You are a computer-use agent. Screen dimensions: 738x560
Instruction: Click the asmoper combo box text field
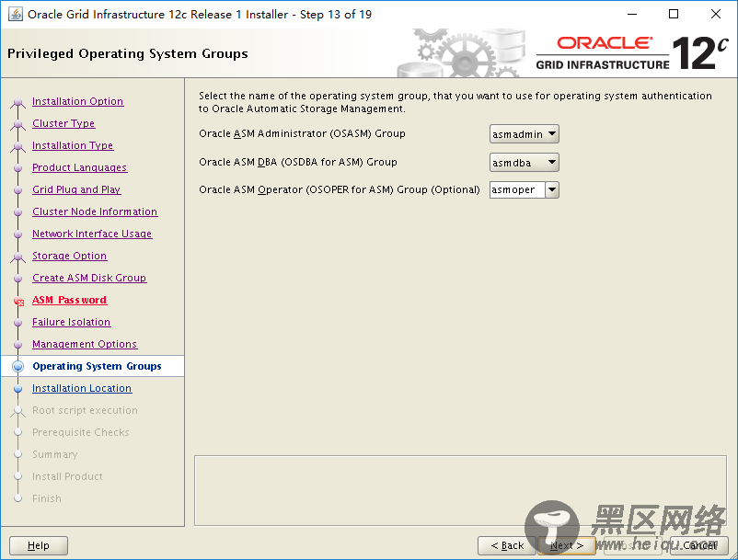pyautogui.click(x=517, y=190)
